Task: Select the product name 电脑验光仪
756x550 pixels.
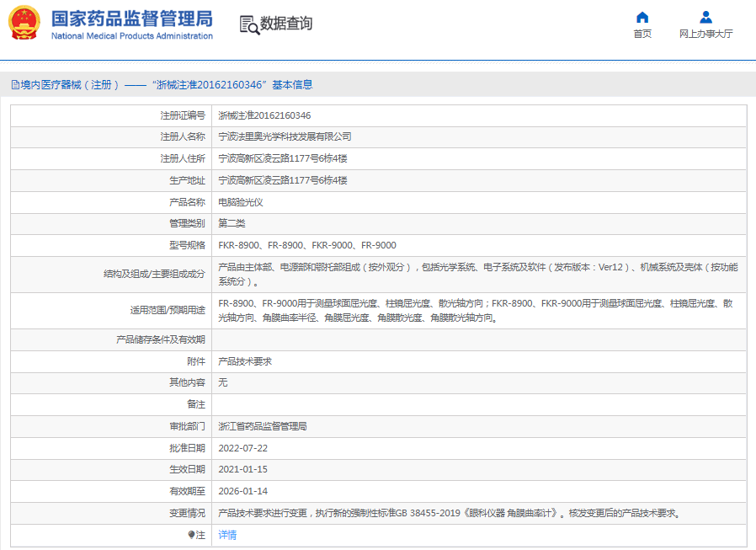Action: tap(241, 202)
